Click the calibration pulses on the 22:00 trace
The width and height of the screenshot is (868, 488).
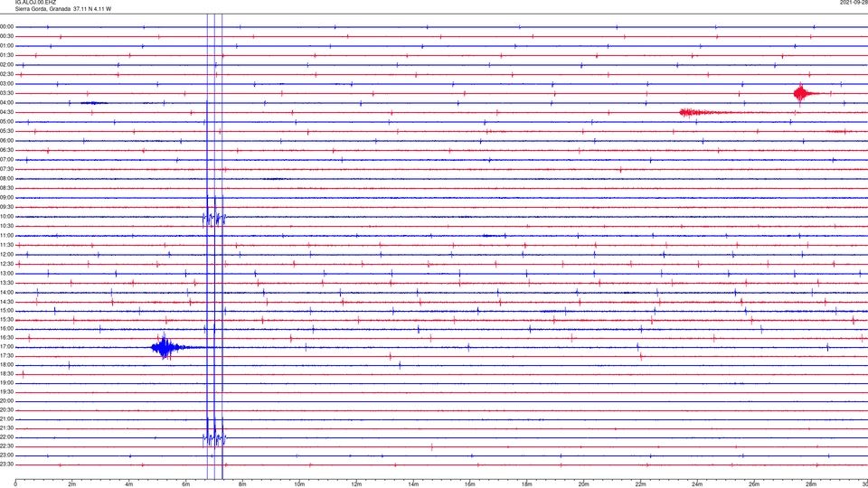(x=214, y=439)
